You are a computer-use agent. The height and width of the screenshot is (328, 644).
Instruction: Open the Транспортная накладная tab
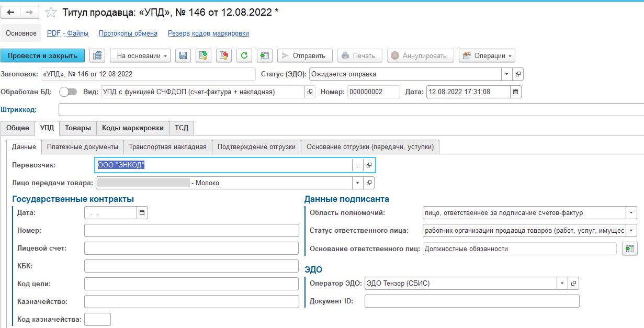pyautogui.click(x=168, y=147)
